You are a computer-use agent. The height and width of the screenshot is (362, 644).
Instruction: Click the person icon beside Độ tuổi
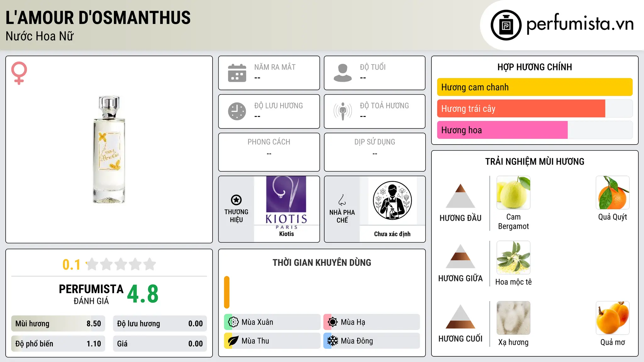tap(343, 73)
